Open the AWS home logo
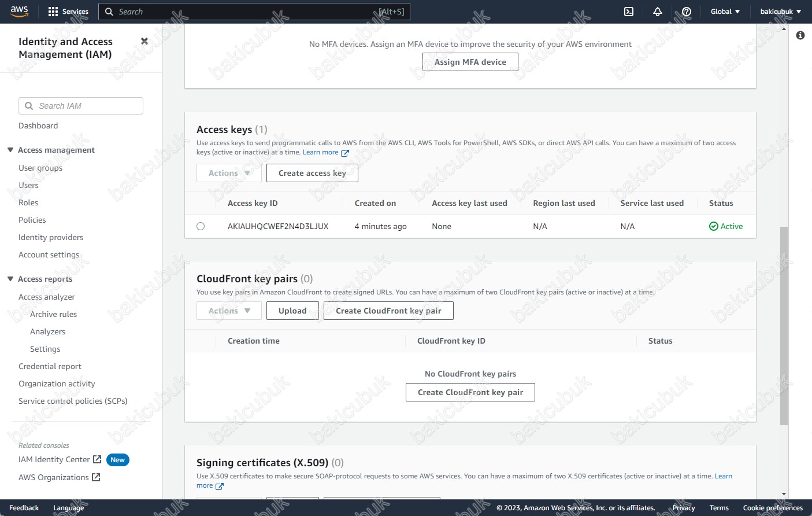Screen dimensions: 812x516 [19, 12]
